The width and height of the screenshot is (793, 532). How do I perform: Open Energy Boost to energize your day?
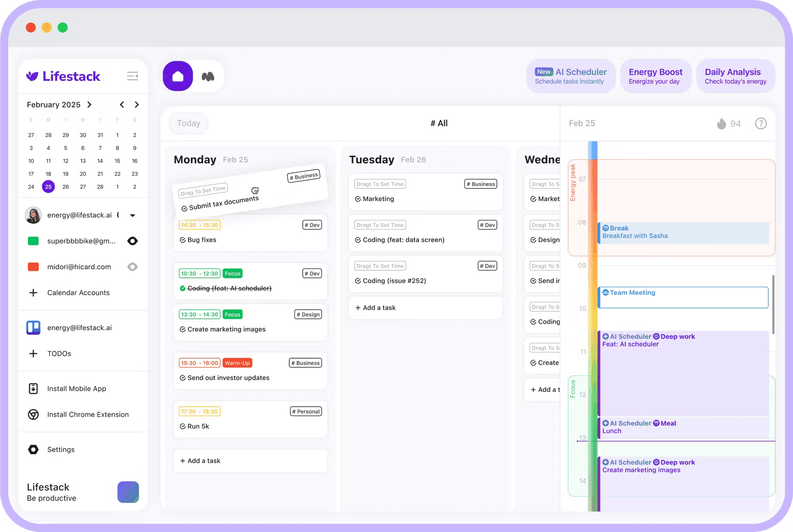[656, 76]
